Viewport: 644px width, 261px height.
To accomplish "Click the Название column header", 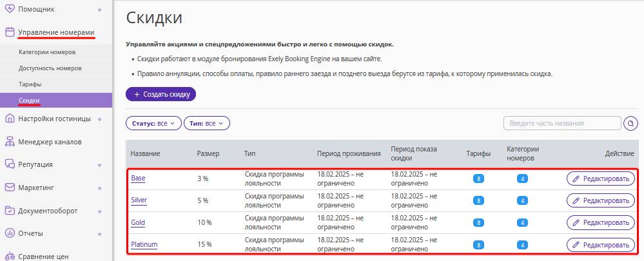I will tap(146, 153).
